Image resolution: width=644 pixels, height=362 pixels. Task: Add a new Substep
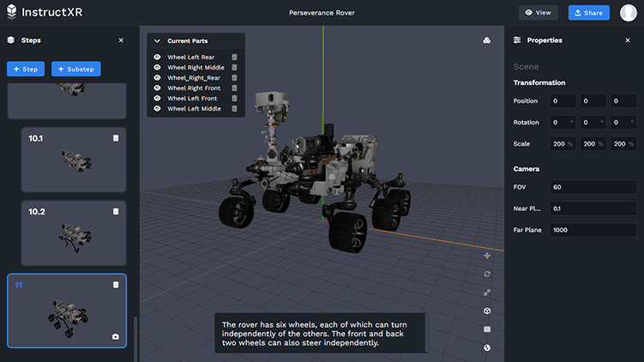point(76,69)
